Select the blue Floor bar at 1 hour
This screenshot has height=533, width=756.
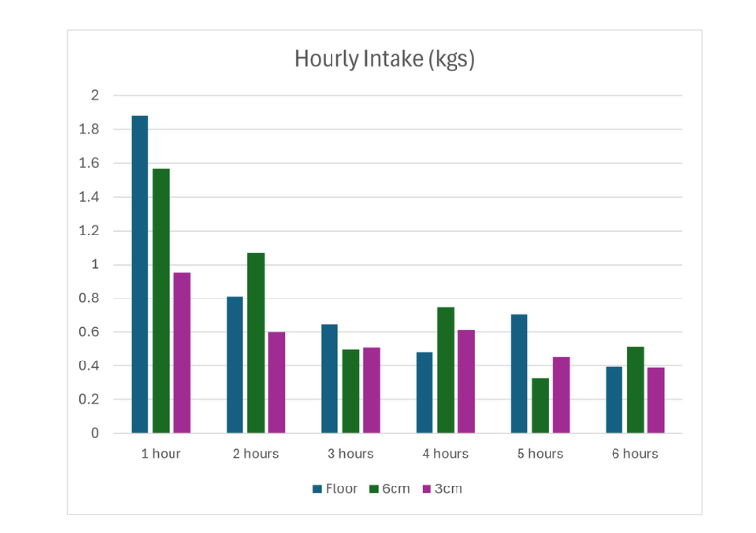[140, 274]
